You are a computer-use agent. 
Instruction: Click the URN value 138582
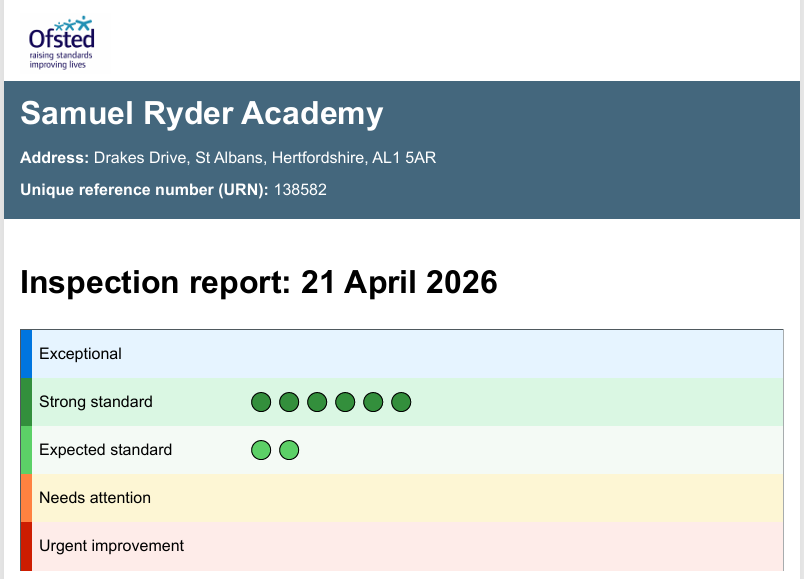[x=300, y=190]
